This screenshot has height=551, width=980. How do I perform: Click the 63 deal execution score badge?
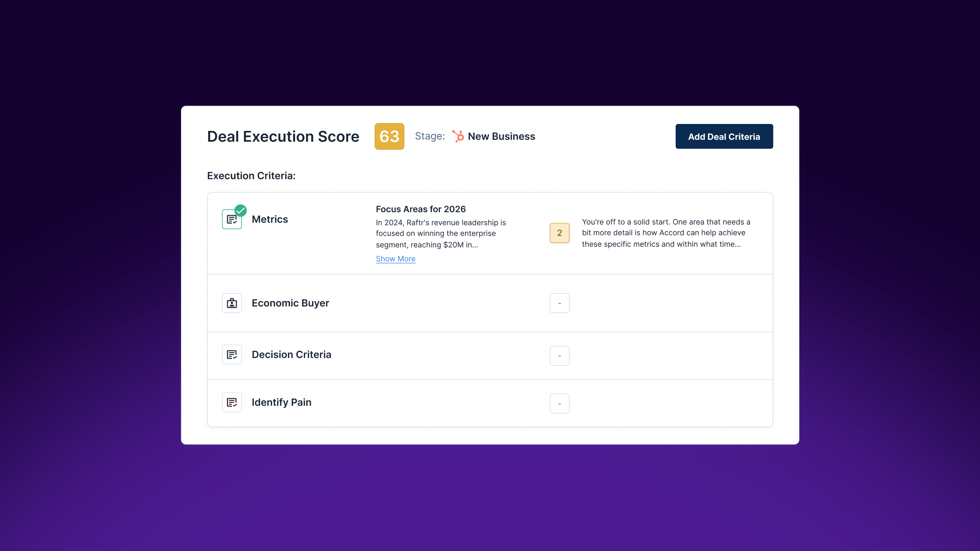(x=389, y=136)
